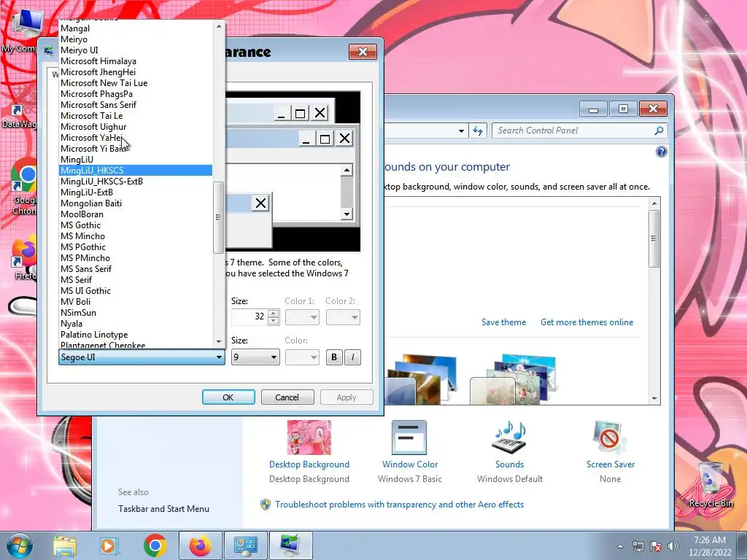
Task: Pick Meiryo UI font entry
Action: [x=136, y=50]
